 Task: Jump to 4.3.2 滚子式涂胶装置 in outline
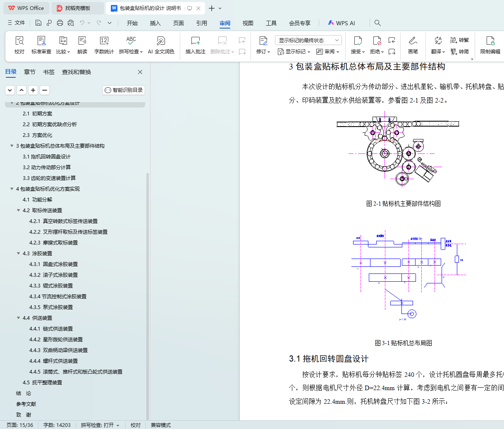(53, 275)
